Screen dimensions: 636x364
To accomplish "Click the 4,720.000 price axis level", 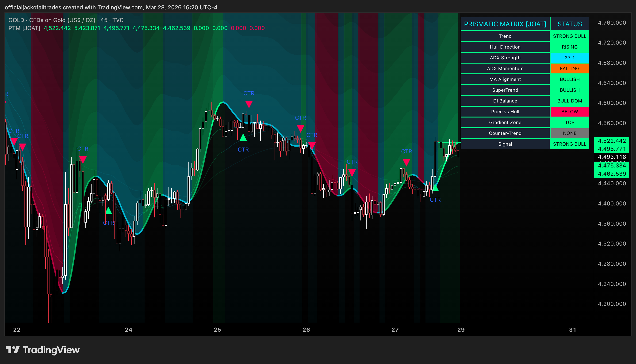I will pyautogui.click(x=612, y=43).
